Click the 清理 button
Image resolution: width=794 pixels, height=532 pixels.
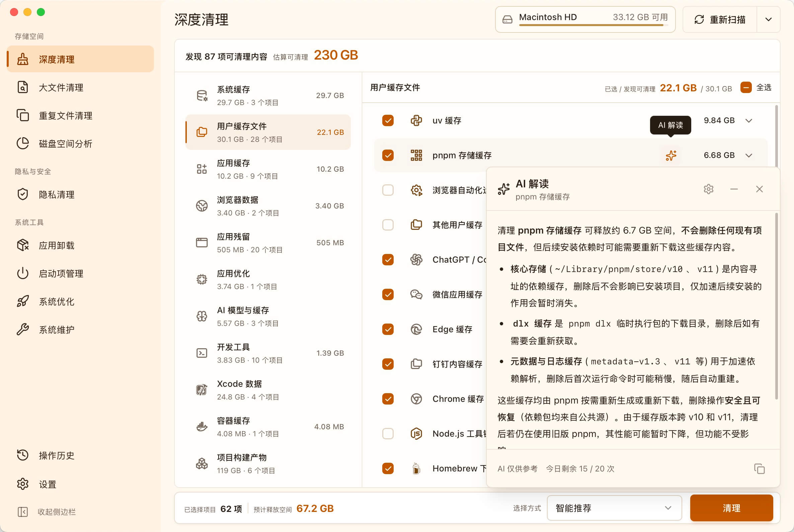(731, 508)
